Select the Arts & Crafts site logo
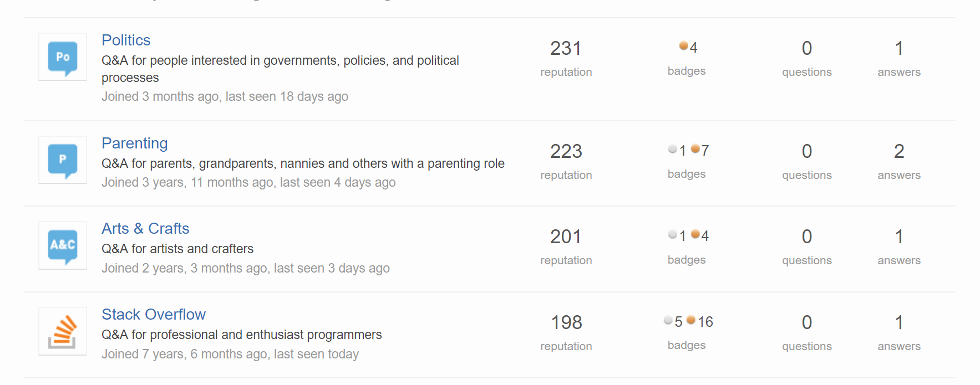This screenshot has height=385, width=980. click(62, 246)
